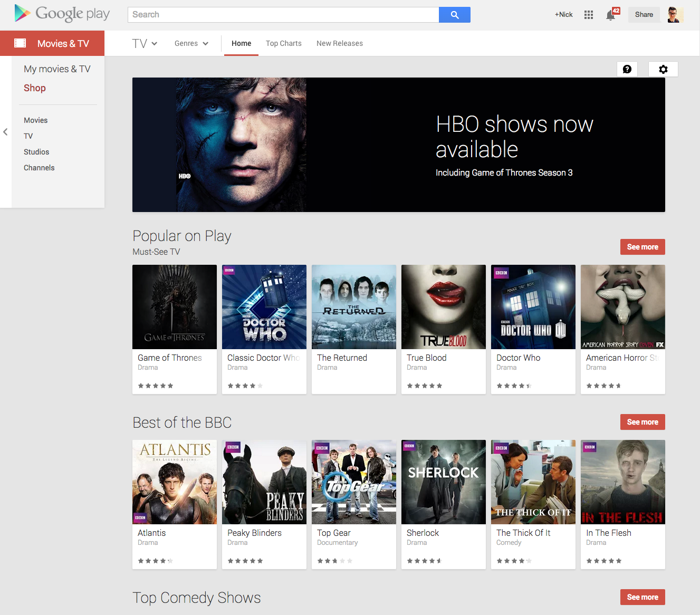The width and height of the screenshot is (700, 615).
Task: Click the star rating under Sherlock
Action: 425,561
